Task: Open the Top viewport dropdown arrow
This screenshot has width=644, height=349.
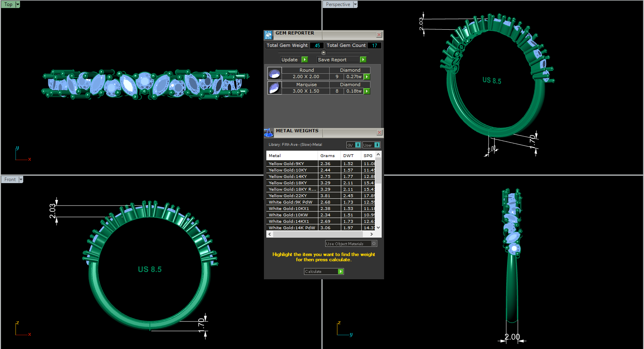Action: (x=18, y=4)
